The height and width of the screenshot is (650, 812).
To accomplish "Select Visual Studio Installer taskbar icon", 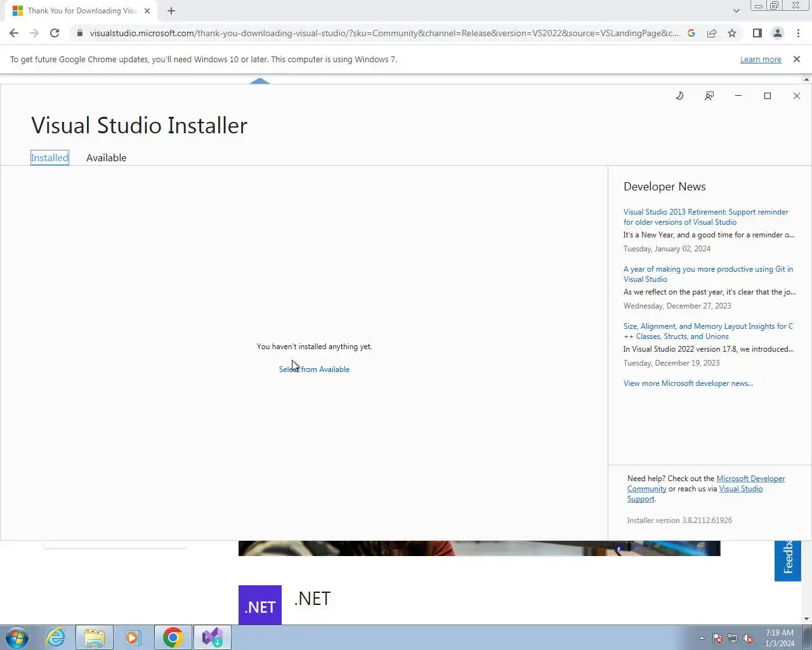I will click(213, 637).
